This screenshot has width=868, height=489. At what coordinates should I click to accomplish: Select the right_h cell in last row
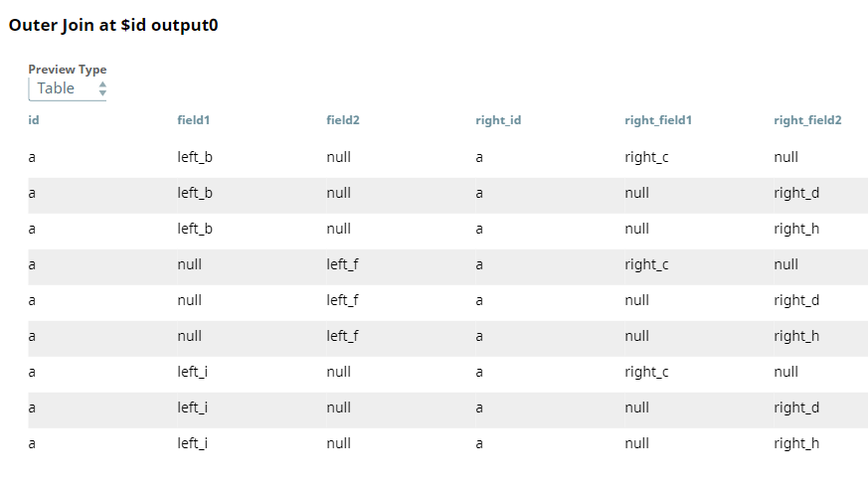click(796, 443)
